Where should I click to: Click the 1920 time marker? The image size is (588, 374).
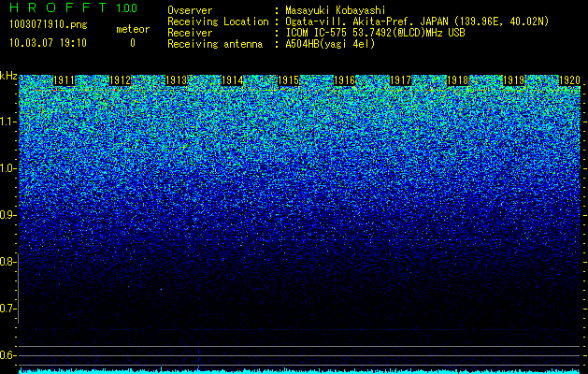click(569, 80)
